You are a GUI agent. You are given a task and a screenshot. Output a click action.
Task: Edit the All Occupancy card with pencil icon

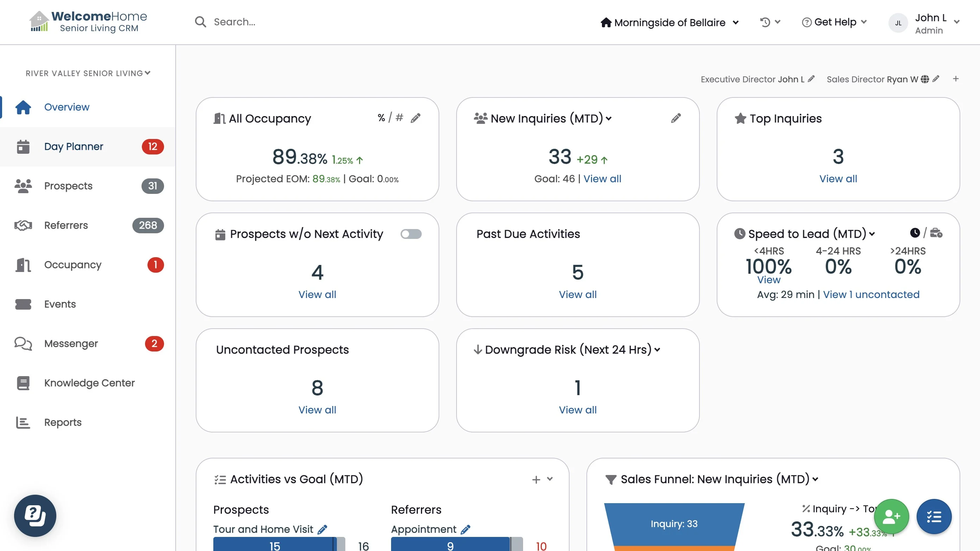coord(415,118)
